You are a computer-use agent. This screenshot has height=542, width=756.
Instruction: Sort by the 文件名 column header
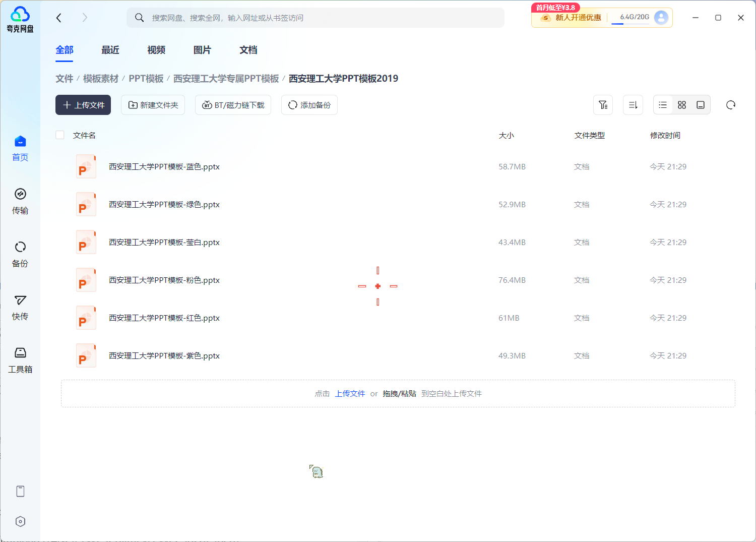pyautogui.click(x=84, y=135)
